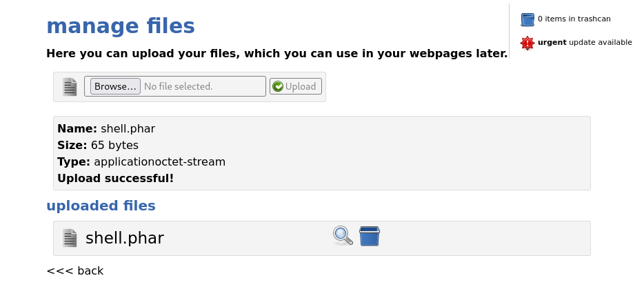Viewport: 644px width, 287px height.
Task: View shell.phar with the magnifier icon
Action: point(343,236)
